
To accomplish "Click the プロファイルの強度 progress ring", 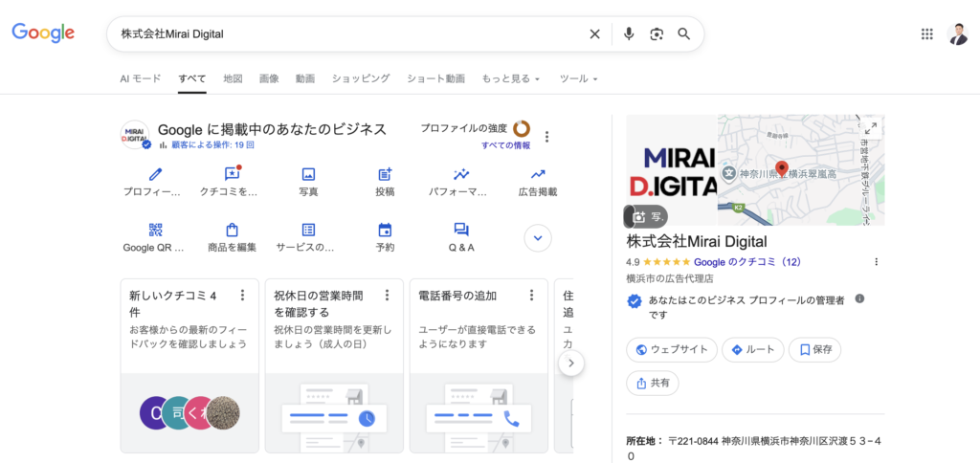I will (522, 129).
